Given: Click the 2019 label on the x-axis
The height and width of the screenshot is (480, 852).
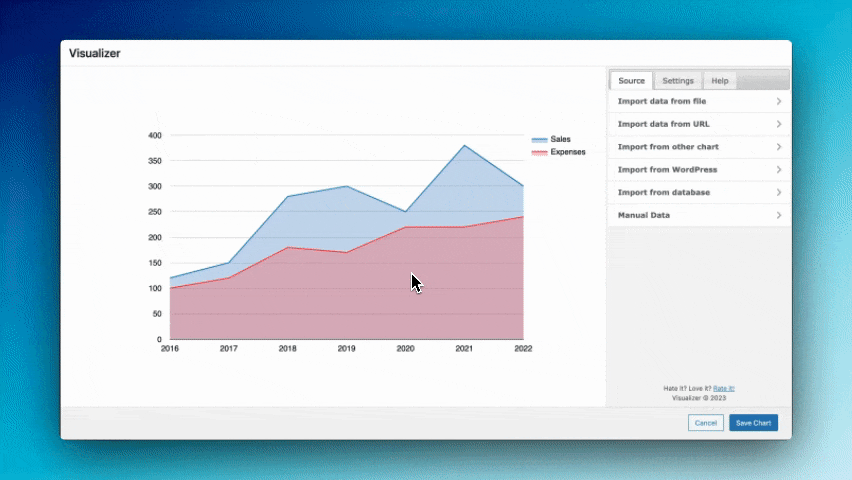Looking at the screenshot, I should click(346, 349).
